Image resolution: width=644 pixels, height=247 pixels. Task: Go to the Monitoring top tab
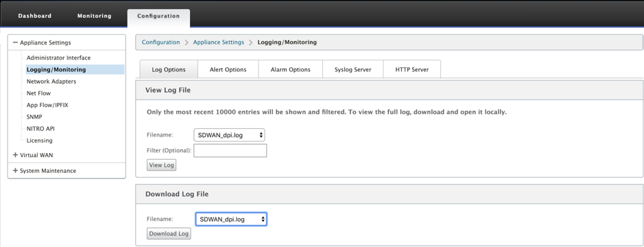(x=95, y=16)
